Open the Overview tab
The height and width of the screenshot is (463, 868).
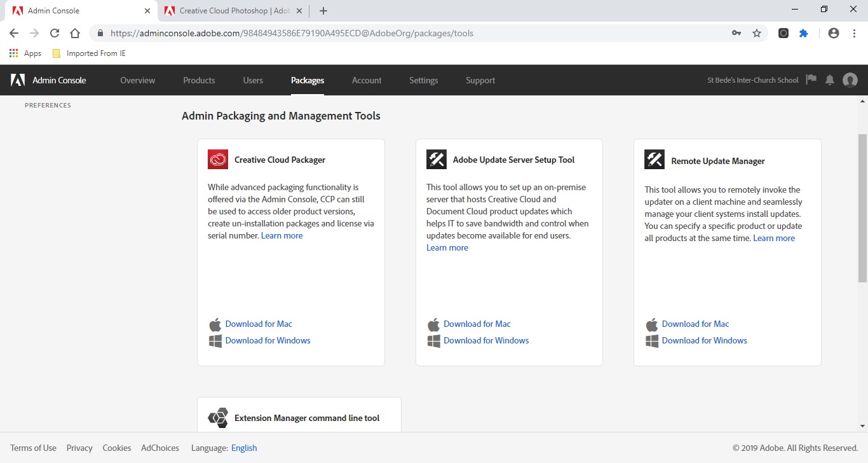(x=138, y=80)
